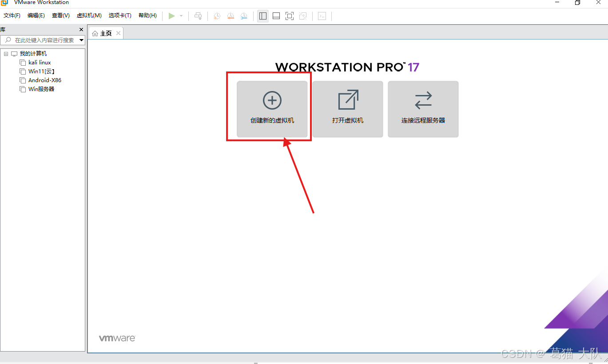Click the revert to snapshot icon
This screenshot has width=608, height=364.
click(230, 16)
